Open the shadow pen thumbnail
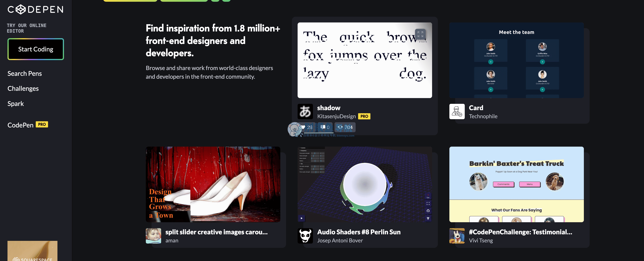 click(x=364, y=60)
